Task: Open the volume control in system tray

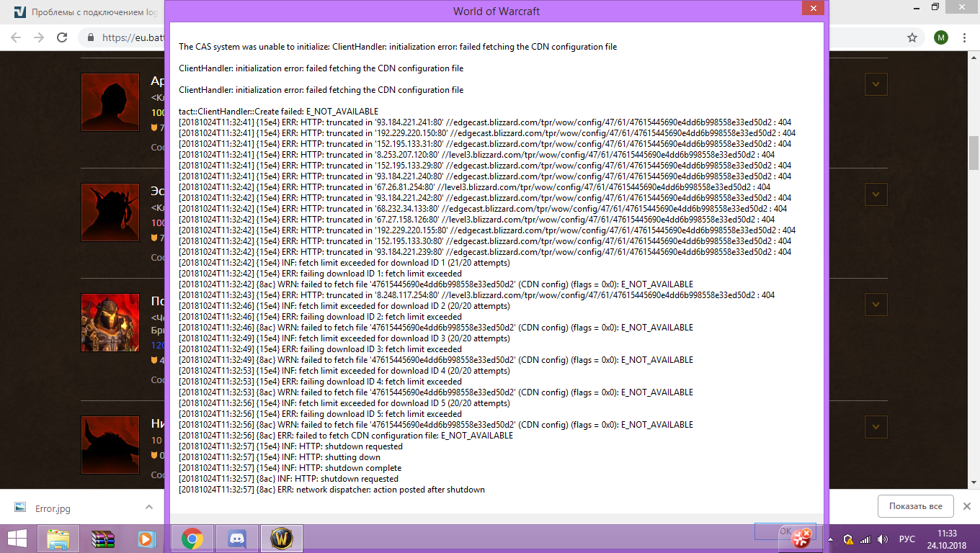Action: (x=883, y=539)
